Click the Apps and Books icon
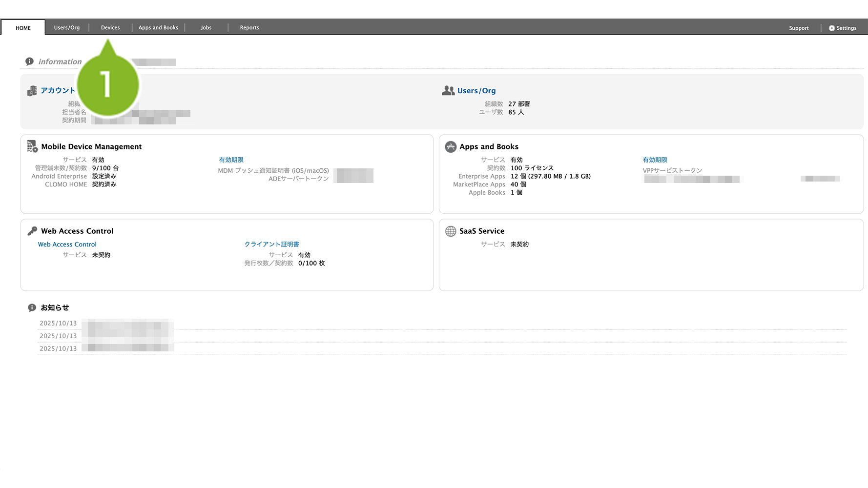 [451, 146]
